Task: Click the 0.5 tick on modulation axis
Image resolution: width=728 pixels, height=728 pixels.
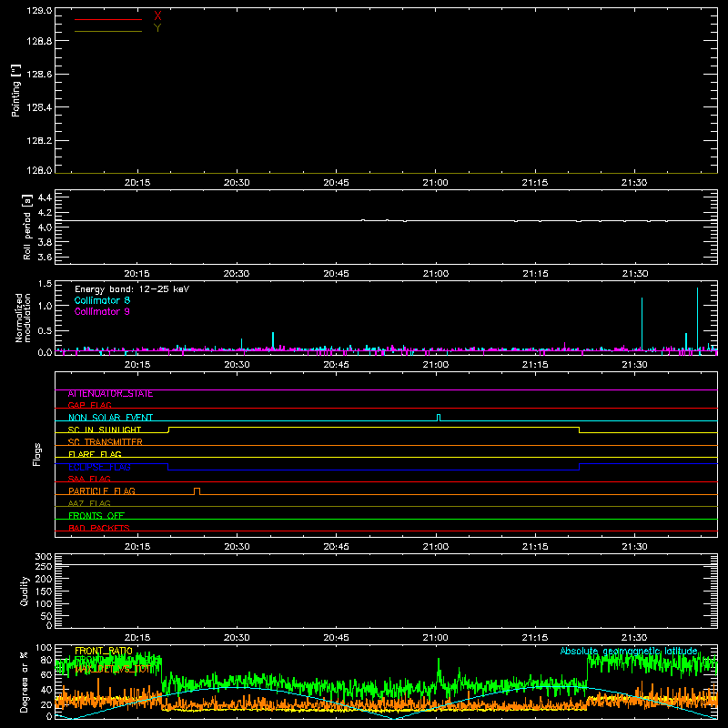Action: 45,331
